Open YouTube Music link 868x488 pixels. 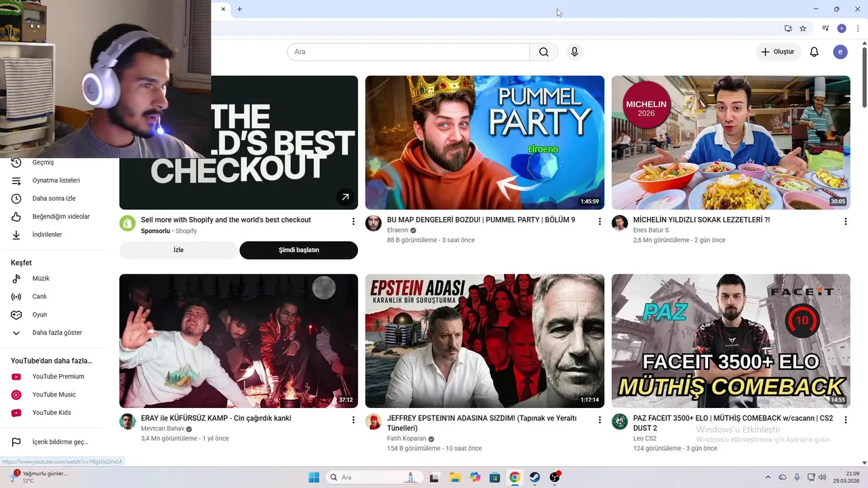click(x=54, y=394)
